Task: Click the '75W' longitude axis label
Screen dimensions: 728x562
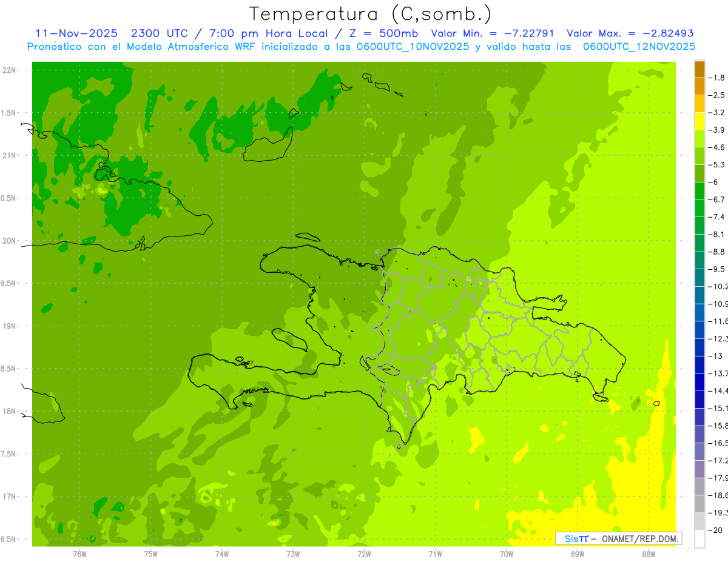Action: [x=151, y=554]
